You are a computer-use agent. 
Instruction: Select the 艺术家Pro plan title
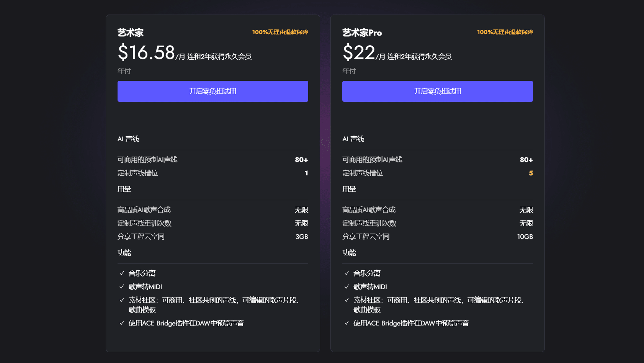(362, 33)
